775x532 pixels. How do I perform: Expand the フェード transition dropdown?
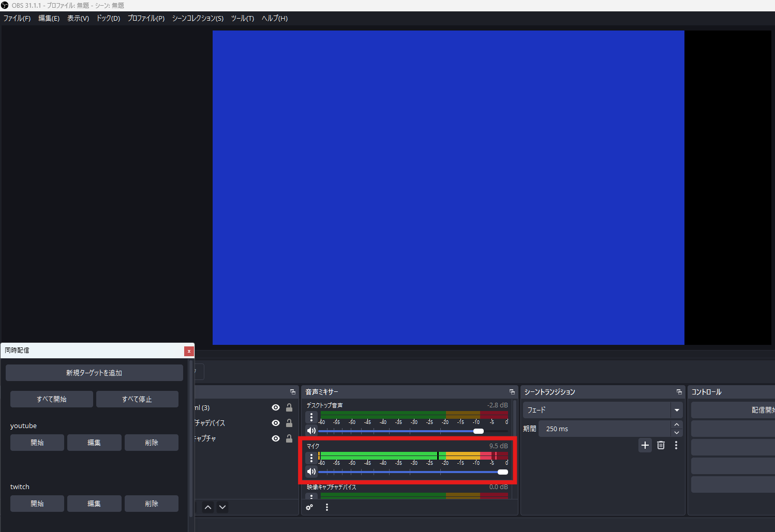point(677,410)
